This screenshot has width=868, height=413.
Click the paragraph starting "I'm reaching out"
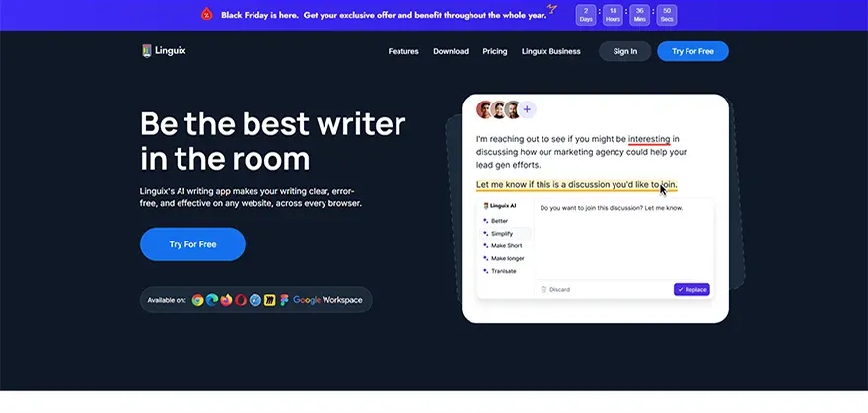coord(581,152)
